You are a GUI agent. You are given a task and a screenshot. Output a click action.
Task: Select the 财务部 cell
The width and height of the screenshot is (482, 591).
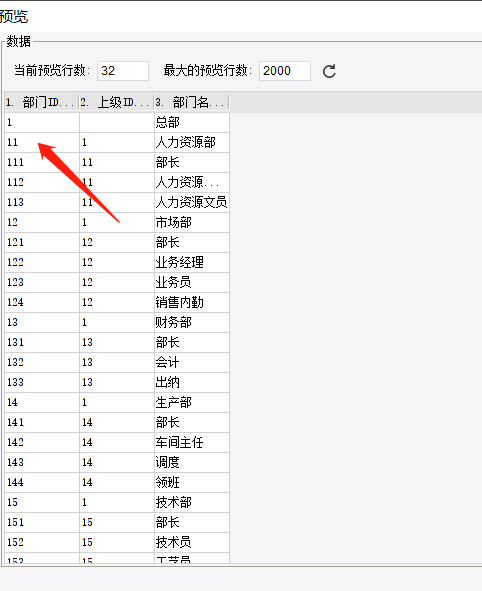tap(192, 322)
